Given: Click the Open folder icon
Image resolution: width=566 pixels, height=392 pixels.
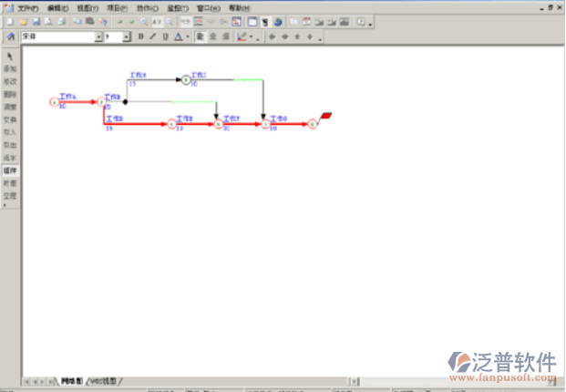Looking at the screenshot, I should point(23,21).
